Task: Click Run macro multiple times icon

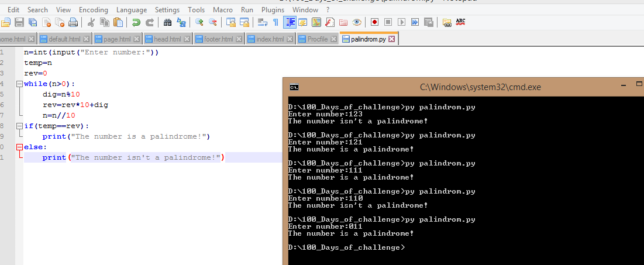Action: click(x=415, y=22)
